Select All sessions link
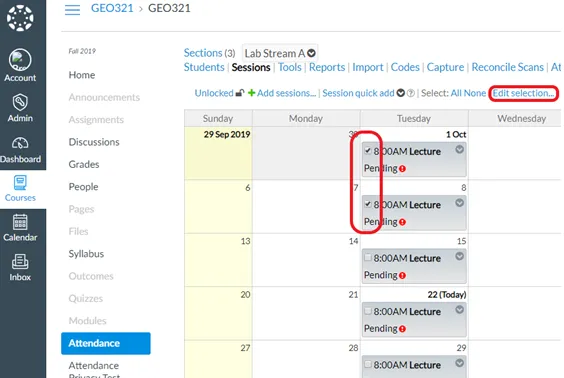Image resolution: width=564 pixels, height=378 pixels. pyautogui.click(x=456, y=93)
